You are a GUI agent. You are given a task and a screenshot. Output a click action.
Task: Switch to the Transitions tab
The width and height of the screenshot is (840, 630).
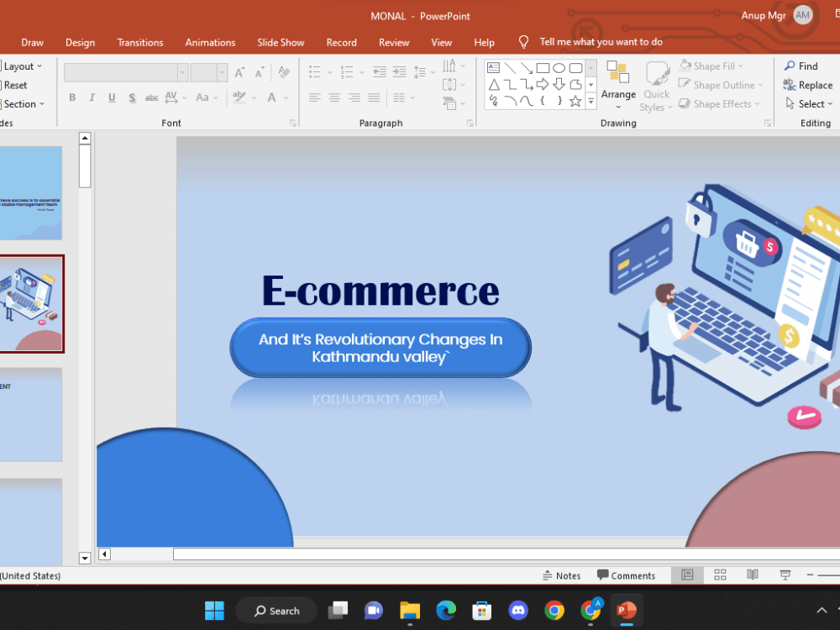[139, 42]
